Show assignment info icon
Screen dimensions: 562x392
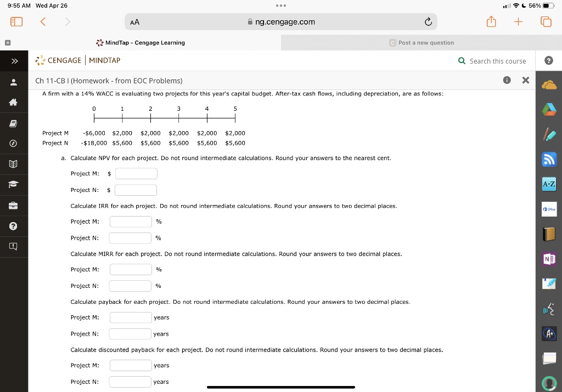(x=507, y=80)
